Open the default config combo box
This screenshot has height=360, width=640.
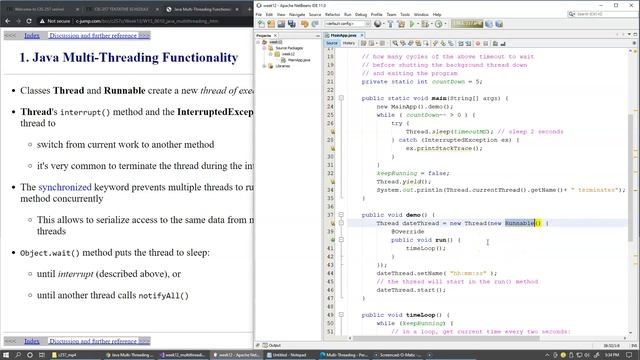coord(347,24)
